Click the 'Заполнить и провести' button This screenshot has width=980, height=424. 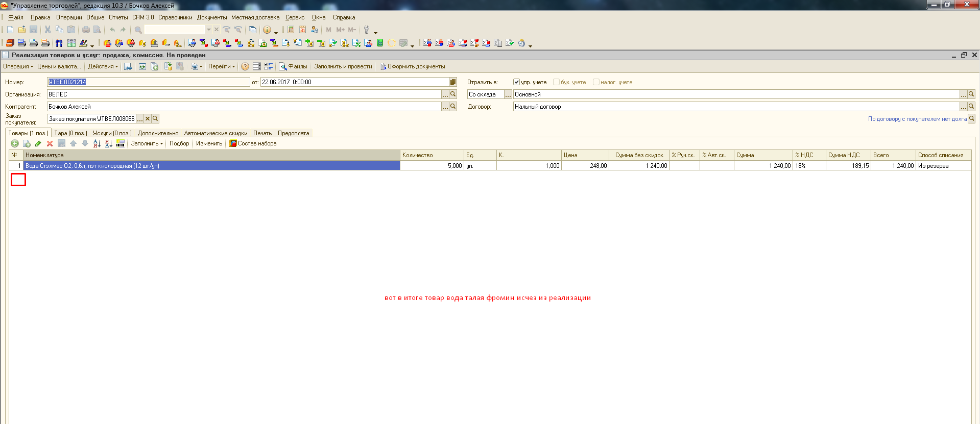343,67
